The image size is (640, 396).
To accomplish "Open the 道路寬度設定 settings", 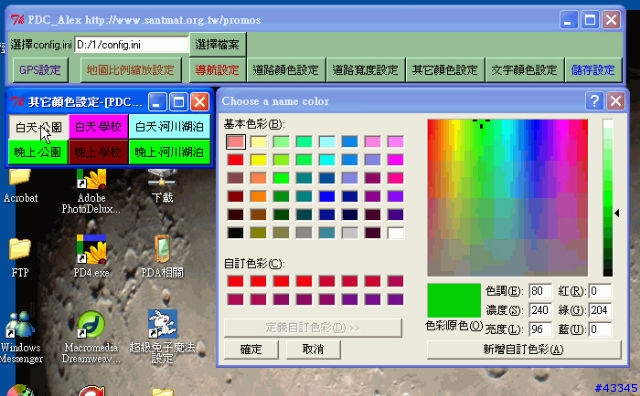I will pos(365,70).
